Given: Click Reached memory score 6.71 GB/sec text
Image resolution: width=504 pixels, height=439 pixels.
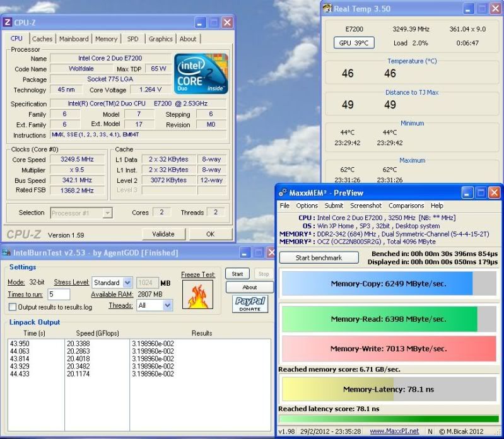Looking at the screenshot, I should point(339,369).
